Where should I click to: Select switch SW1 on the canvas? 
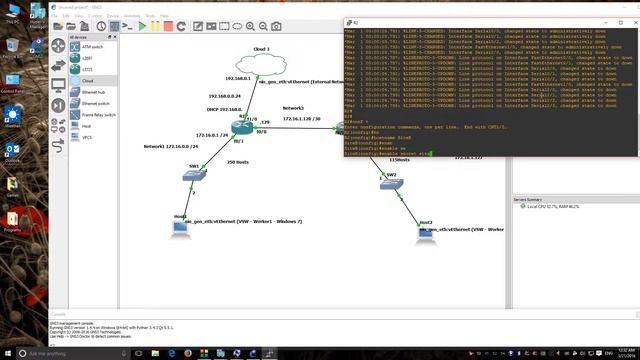194,176
